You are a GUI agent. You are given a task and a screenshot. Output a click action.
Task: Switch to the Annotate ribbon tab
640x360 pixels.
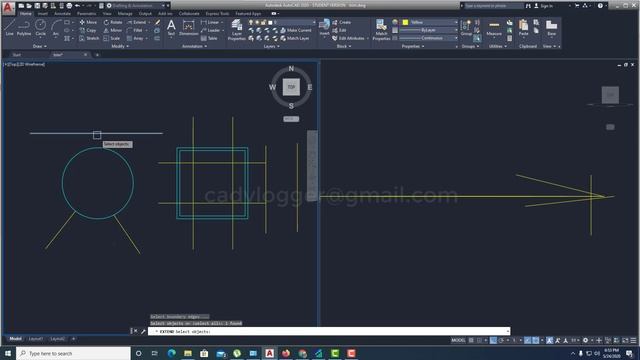(62, 13)
